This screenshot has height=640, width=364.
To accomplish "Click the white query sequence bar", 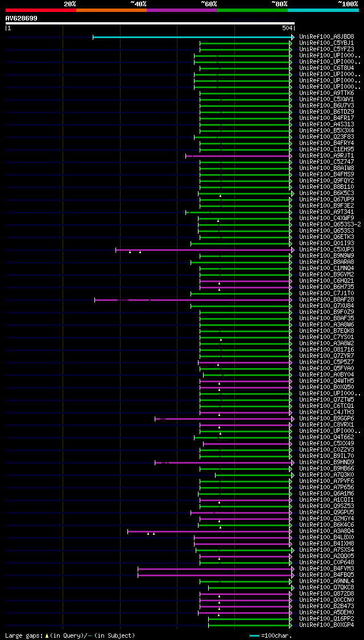I will (x=150, y=23).
